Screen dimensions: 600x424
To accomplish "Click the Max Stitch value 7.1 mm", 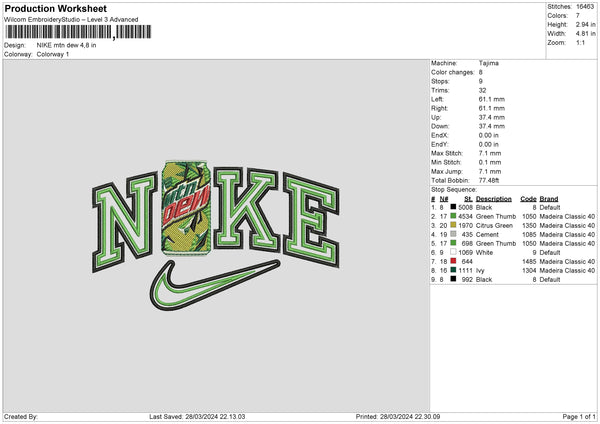I will 490,153.
